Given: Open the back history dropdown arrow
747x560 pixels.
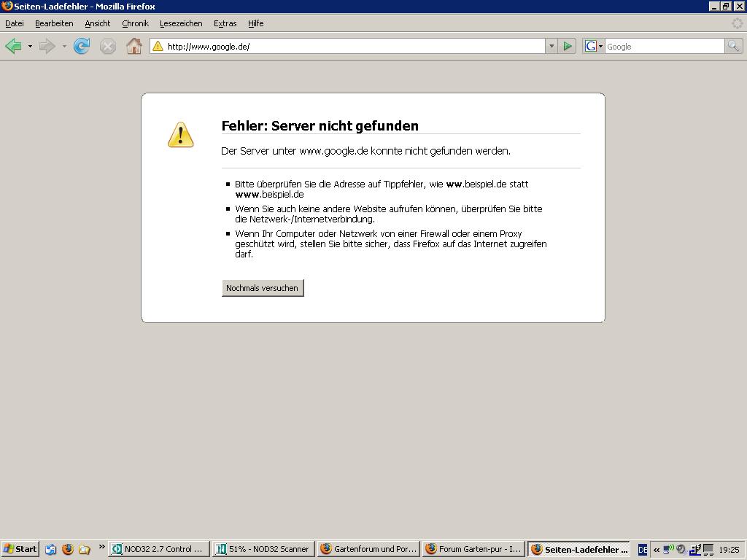Looking at the screenshot, I should (x=30, y=47).
